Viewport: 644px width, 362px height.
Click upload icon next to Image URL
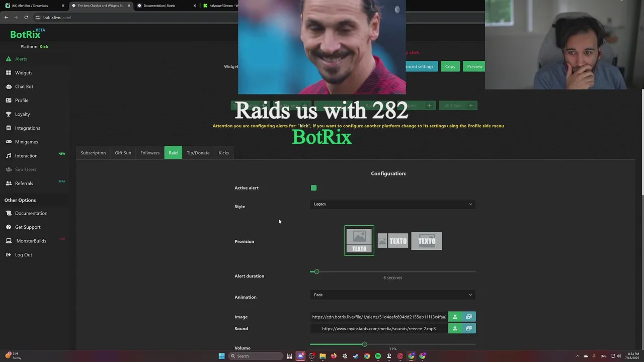click(455, 317)
